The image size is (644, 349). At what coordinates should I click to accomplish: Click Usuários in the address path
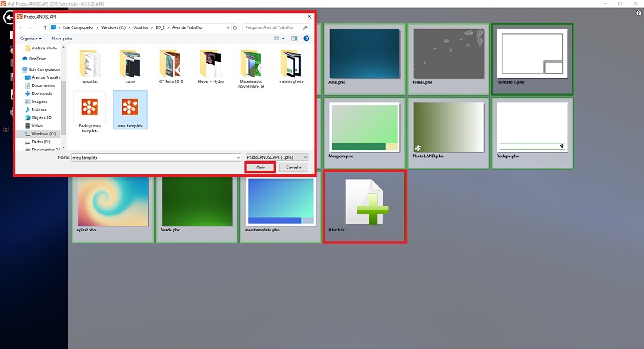pos(140,27)
